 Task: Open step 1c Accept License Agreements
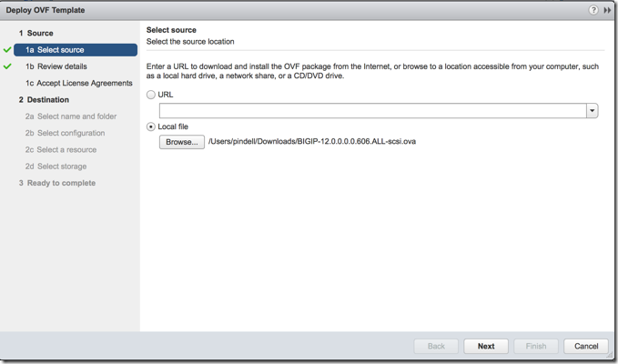(79, 83)
